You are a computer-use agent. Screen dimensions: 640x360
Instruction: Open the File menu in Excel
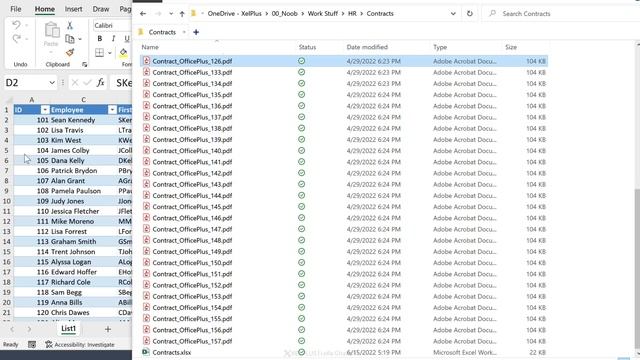(16, 9)
